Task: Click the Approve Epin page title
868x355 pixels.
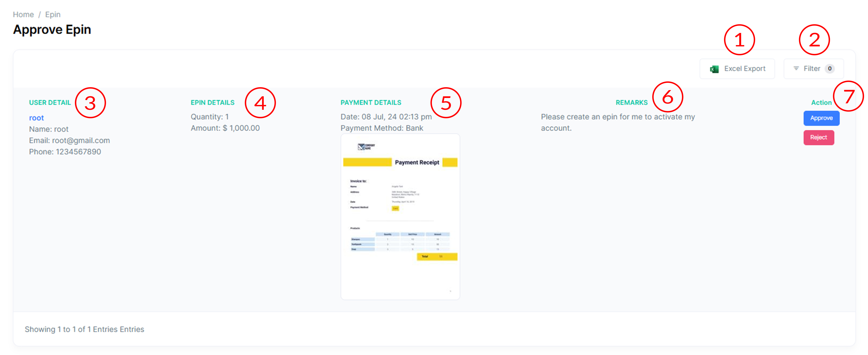Action: pyautogui.click(x=52, y=30)
